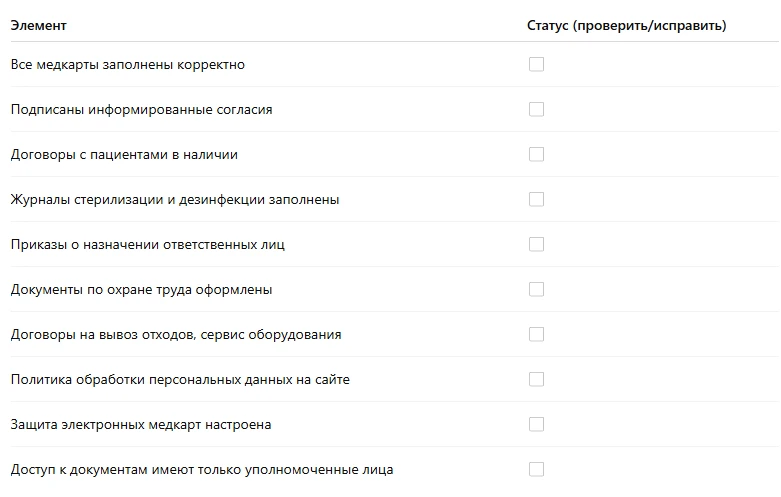Click the Договоры с пациентами в наличии label
Image resolution: width=781 pixels, height=497 pixels.
click(x=124, y=155)
